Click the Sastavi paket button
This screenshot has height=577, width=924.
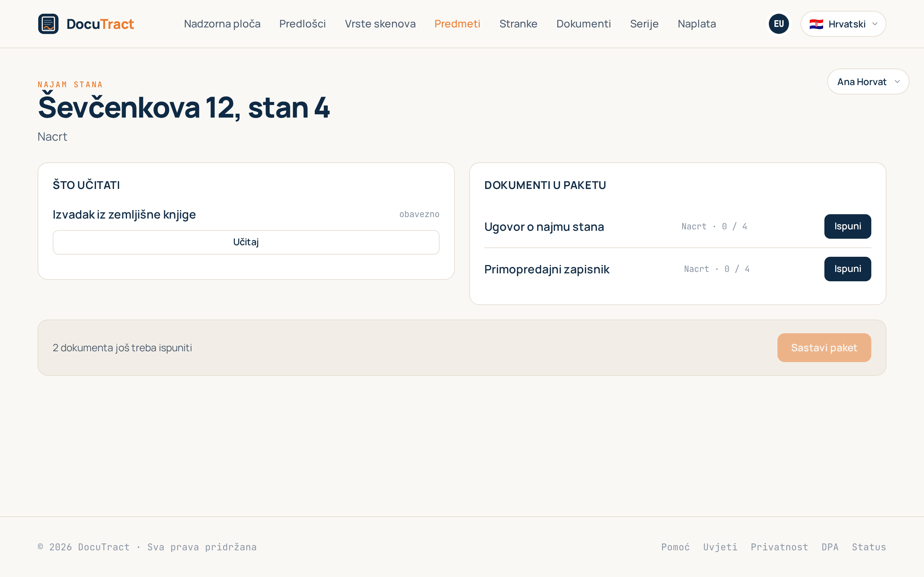(x=824, y=348)
